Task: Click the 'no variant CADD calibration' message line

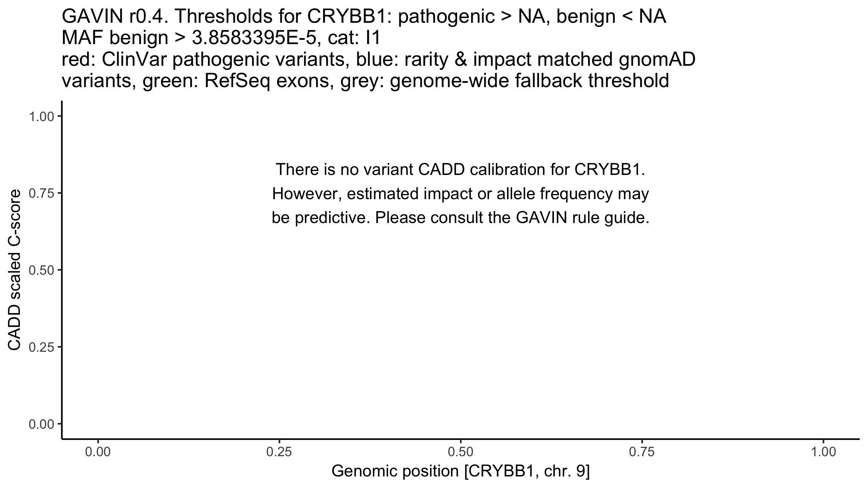Action: coord(460,170)
